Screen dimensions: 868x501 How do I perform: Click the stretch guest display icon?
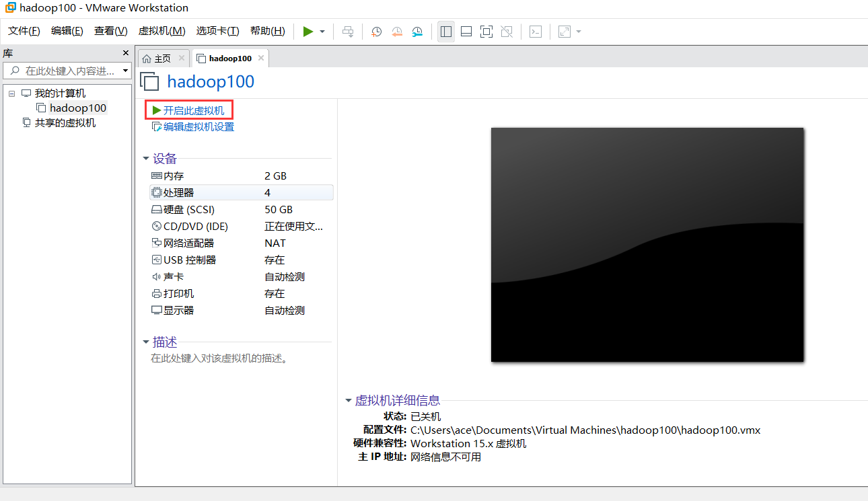[565, 32]
